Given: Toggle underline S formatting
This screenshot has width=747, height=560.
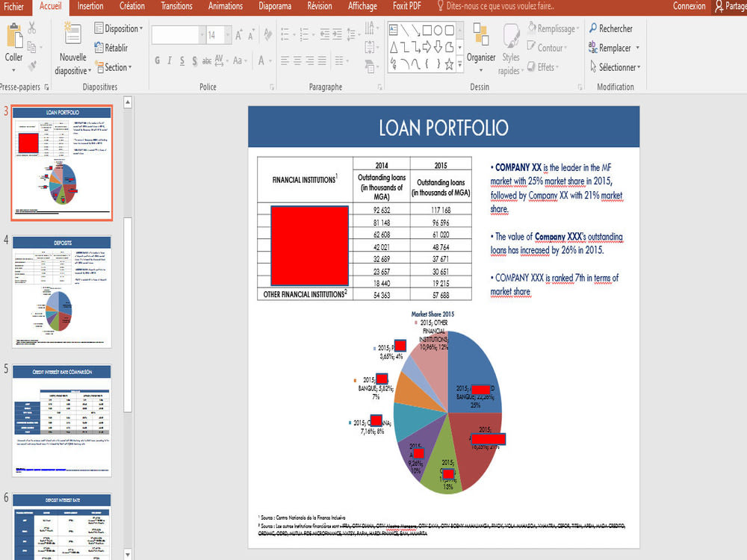Looking at the screenshot, I should point(182,61).
